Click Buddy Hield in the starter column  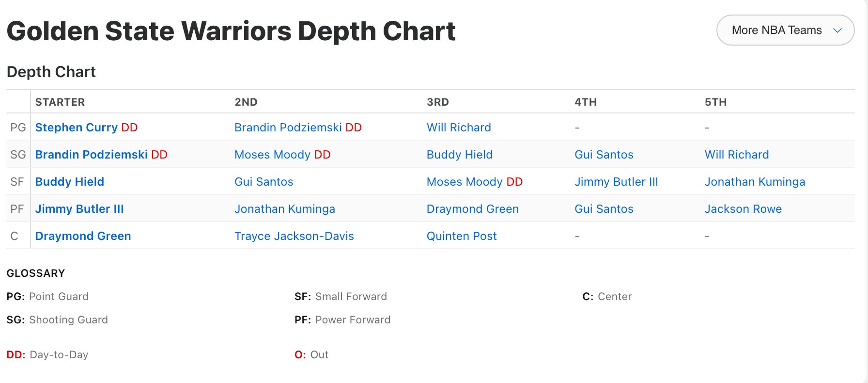point(69,182)
